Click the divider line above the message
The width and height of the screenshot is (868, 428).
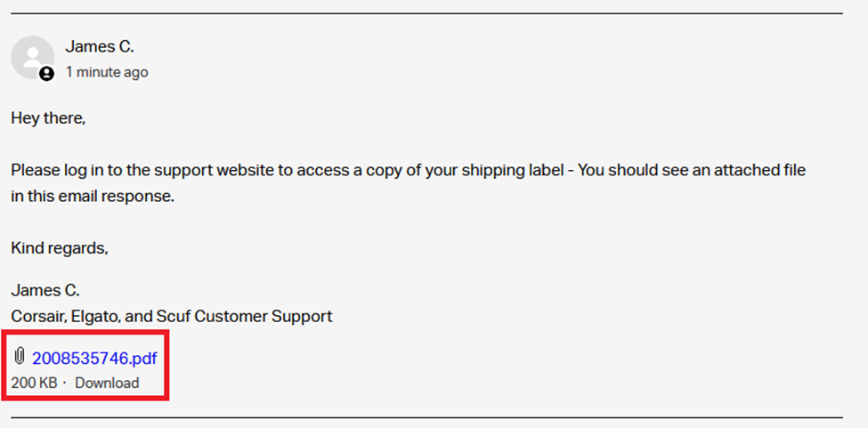click(x=426, y=13)
